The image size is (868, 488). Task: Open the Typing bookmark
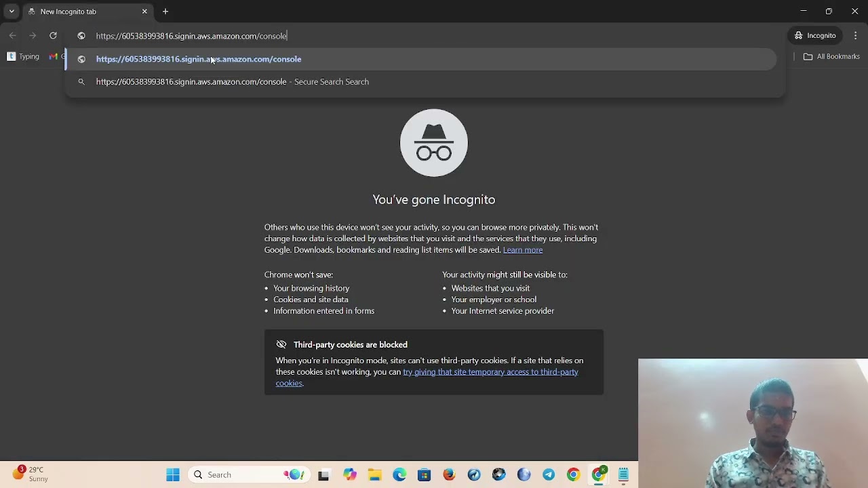tap(23, 56)
